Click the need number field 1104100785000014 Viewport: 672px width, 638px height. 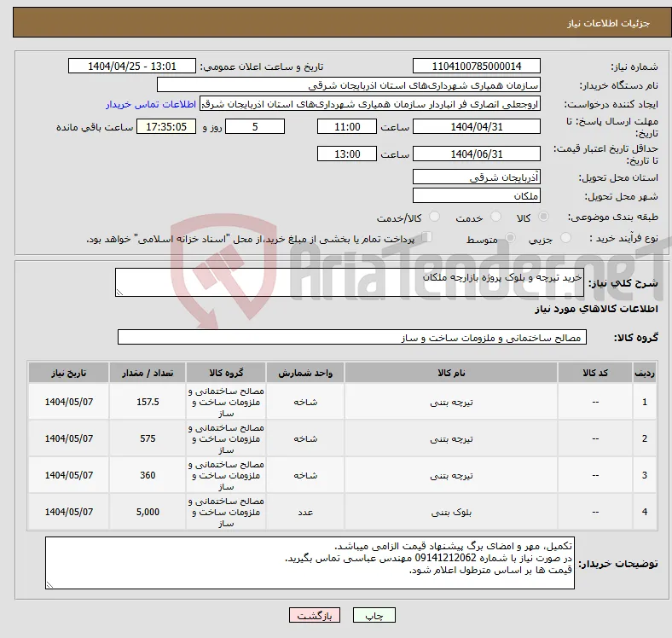[476, 66]
